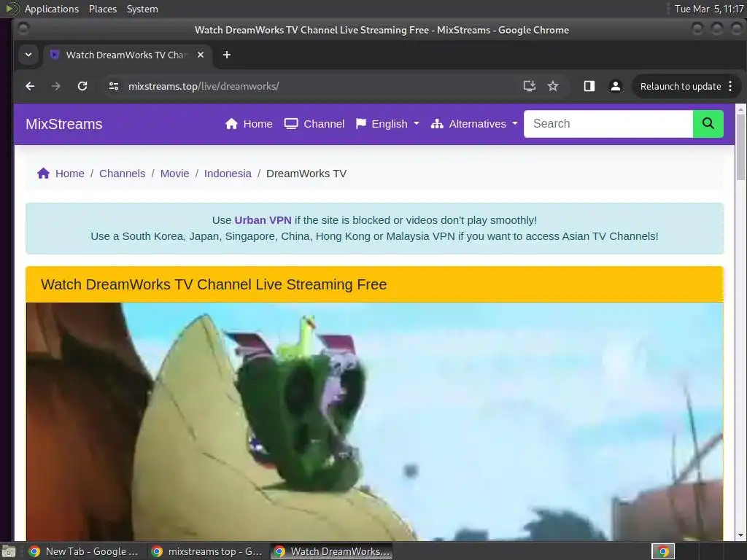Click the DreamWorks video player
Image resolution: width=747 pixels, height=560 pixels.
[374, 421]
